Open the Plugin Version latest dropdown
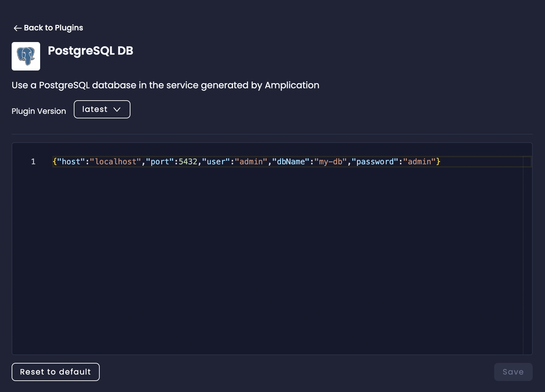Screen dimensions: 545x392 102,109
